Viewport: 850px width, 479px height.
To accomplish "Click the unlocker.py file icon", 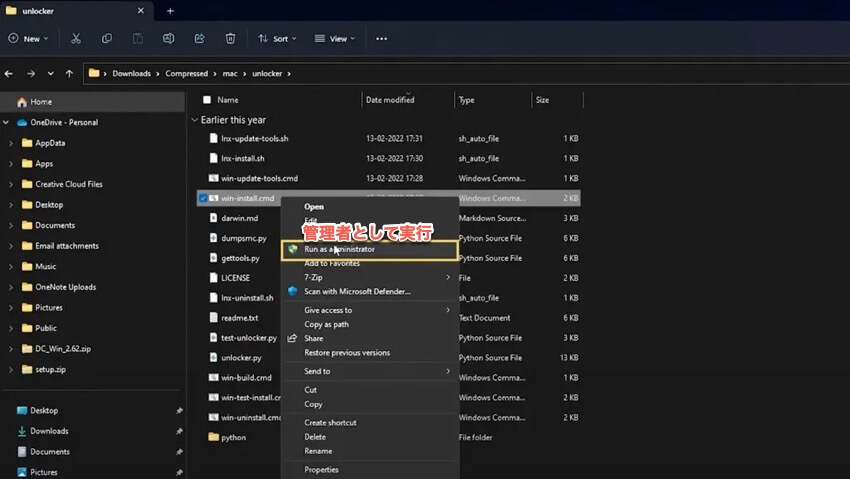I will point(214,357).
